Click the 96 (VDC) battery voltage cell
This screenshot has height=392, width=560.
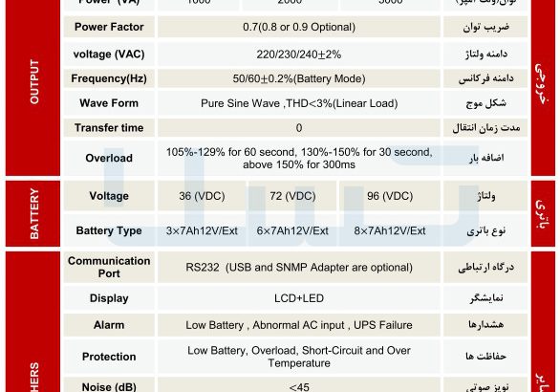point(390,196)
